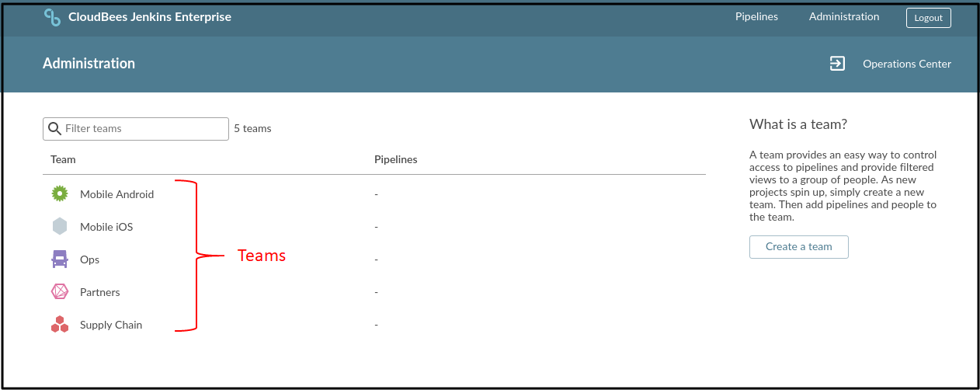Click the Pipelines column header
The image size is (980, 390).
pos(395,159)
